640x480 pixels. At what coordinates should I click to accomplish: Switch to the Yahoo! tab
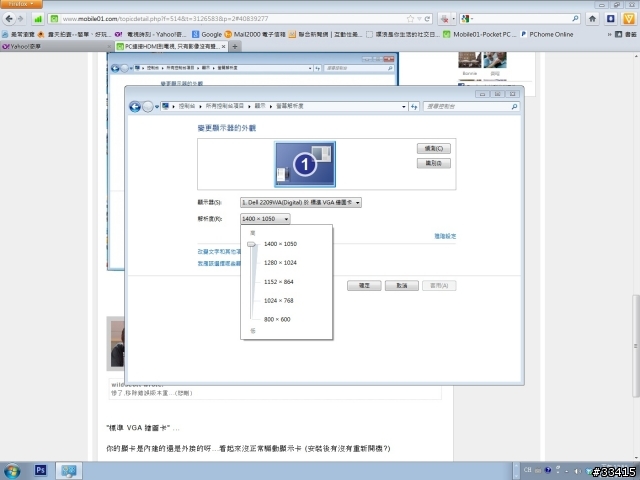pos(56,47)
